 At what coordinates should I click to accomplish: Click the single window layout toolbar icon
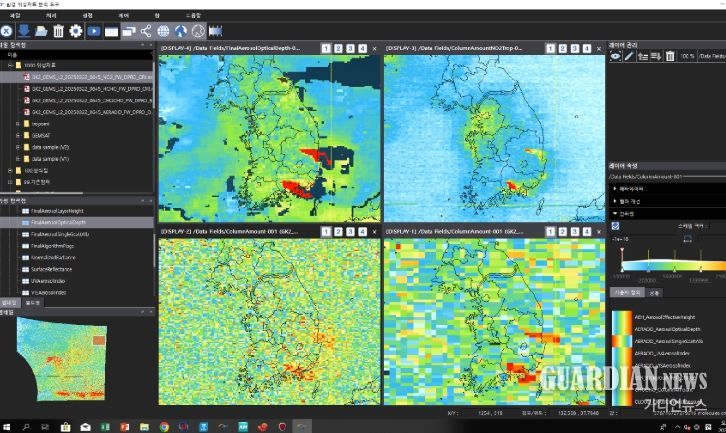111,31
